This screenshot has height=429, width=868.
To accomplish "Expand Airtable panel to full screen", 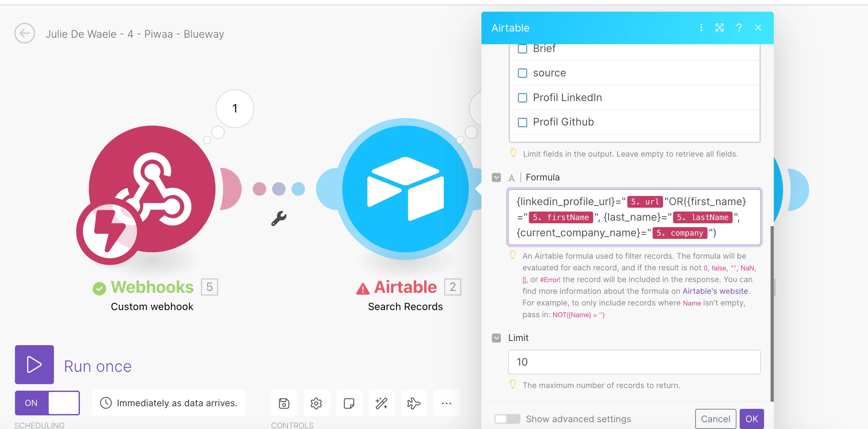I will pos(720,28).
